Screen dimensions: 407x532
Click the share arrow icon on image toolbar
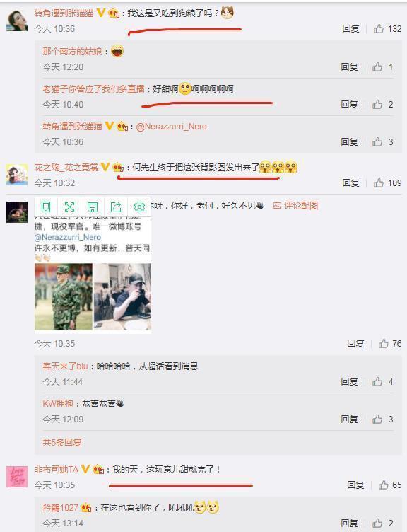[116, 207]
